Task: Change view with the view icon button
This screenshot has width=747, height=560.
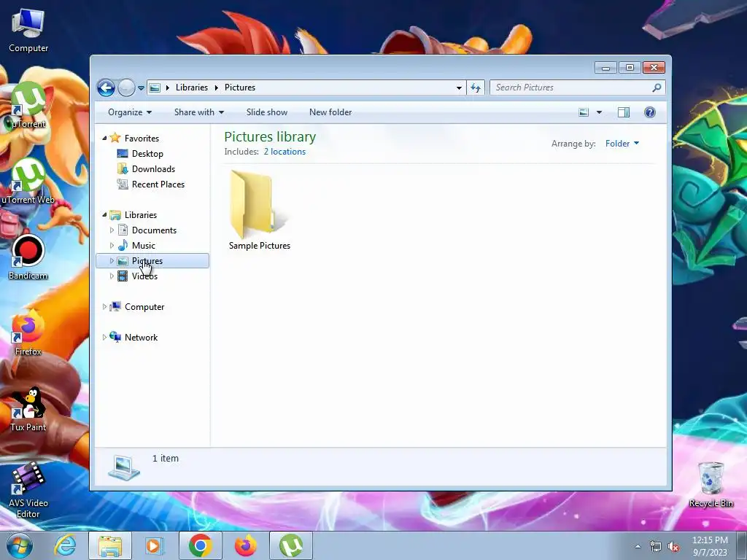Action: 584,112
